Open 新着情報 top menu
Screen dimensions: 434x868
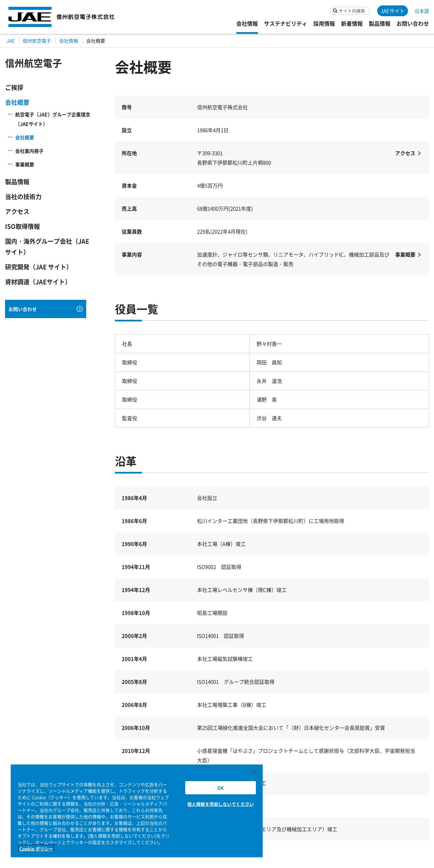tap(352, 24)
